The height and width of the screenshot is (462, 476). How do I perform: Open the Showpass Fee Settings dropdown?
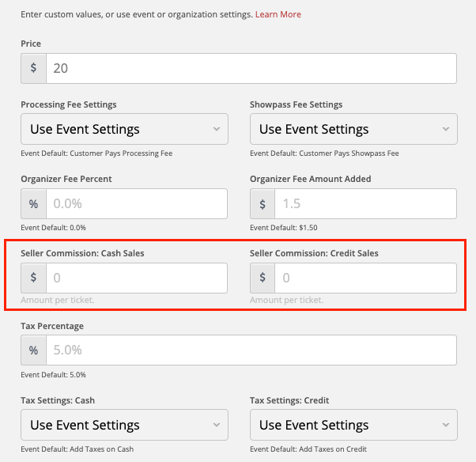(x=353, y=129)
